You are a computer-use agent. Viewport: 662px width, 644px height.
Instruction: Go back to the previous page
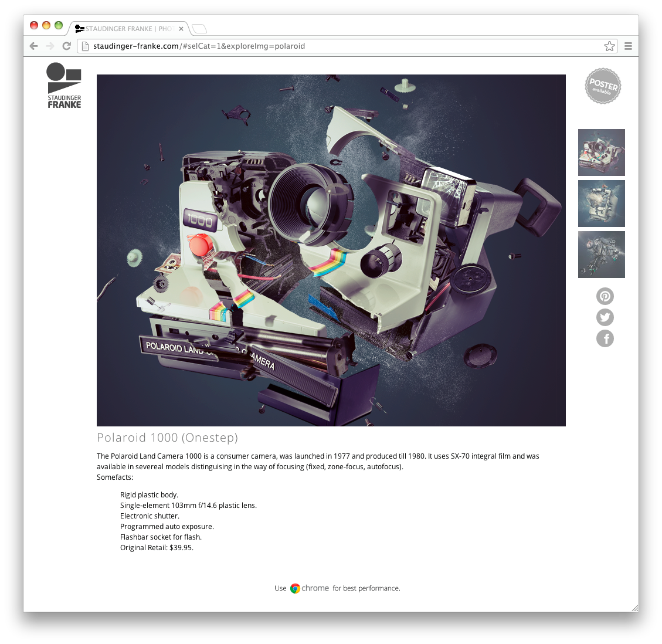click(34, 46)
